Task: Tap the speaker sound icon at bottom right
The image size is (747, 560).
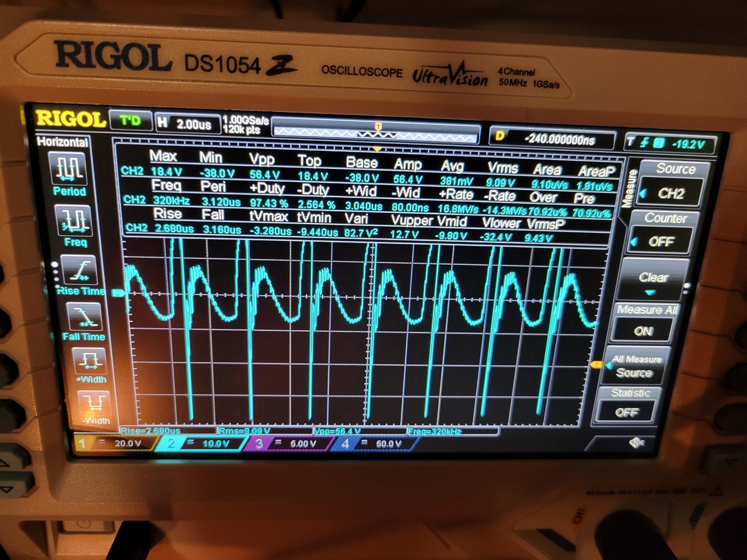Action: [637, 443]
